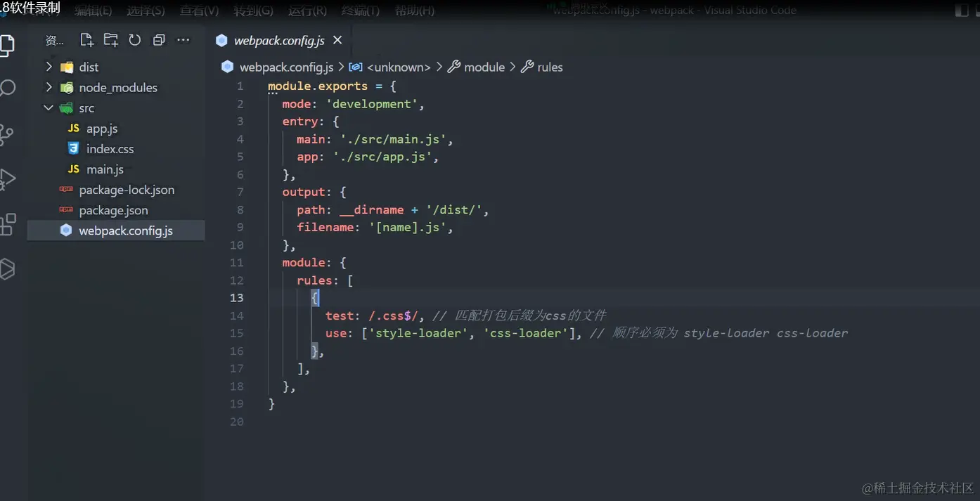
Task: Click the CSS icon next to index.css
Action: coord(73,148)
